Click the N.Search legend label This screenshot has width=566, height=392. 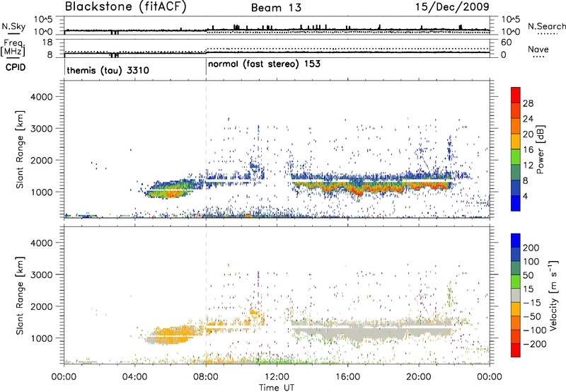coord(547,26)
